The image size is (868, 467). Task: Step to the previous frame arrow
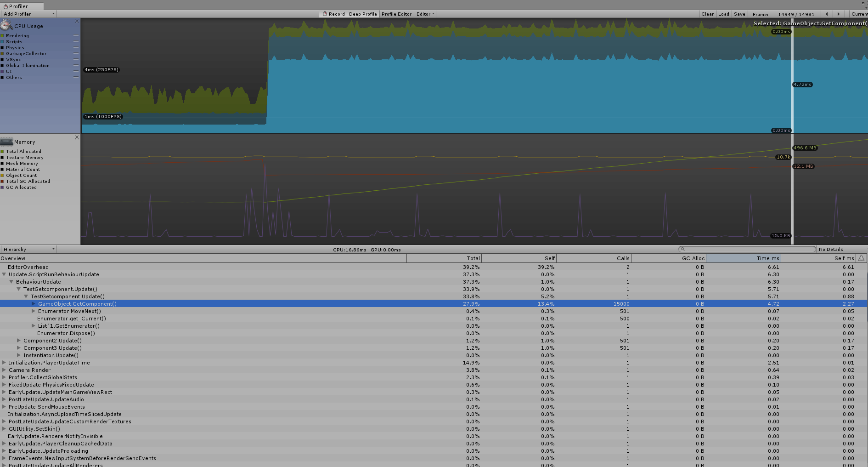click(x=827, y=14)
